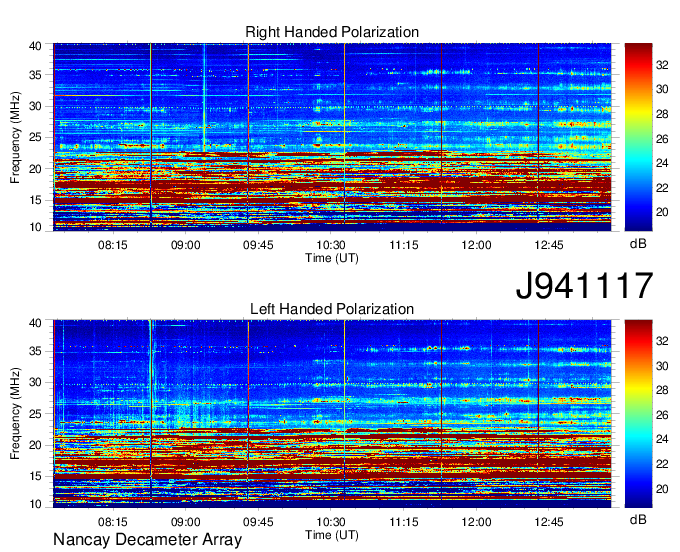Click 08:15 time tick of Right Handed plot
This screenshot has height=552, width=680.
click(113, 245)
